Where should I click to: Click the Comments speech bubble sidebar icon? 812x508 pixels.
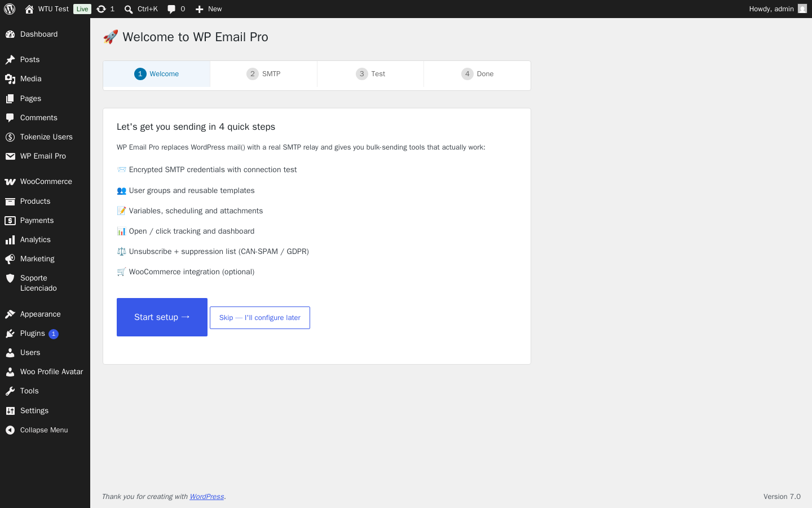[10, 118]
